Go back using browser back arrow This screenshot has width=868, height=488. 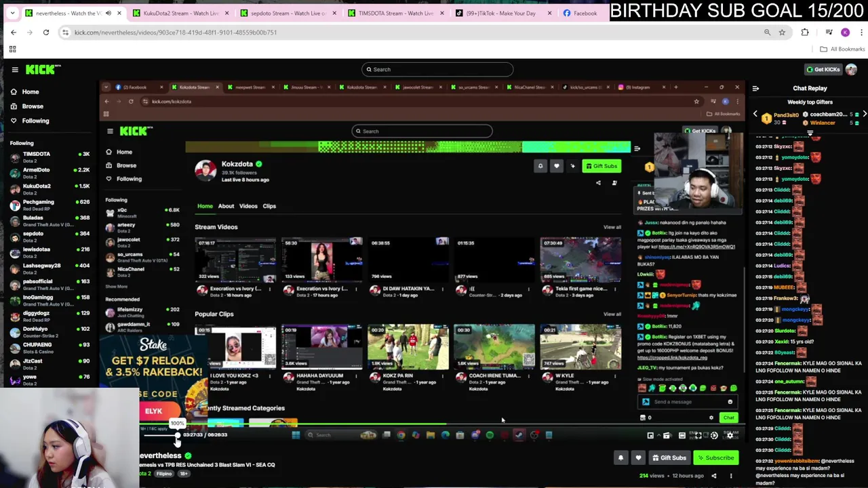click(x=14, y=33)
